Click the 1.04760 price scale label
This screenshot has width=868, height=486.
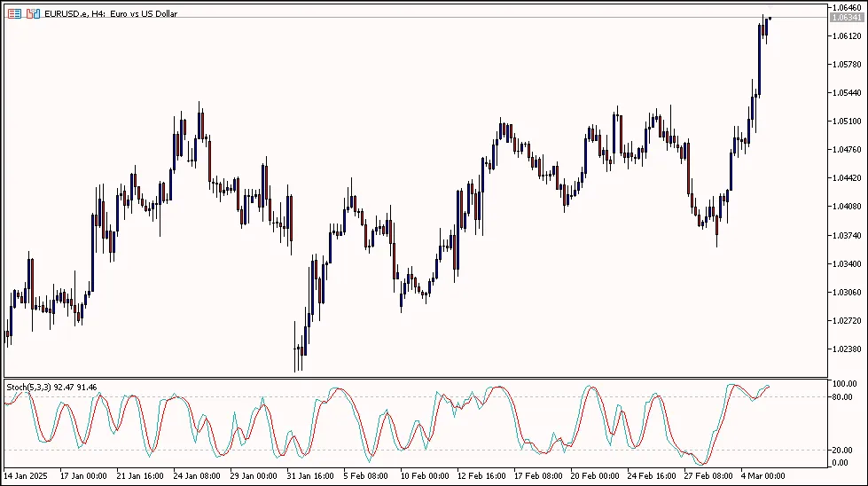click(x=847, y=150)
